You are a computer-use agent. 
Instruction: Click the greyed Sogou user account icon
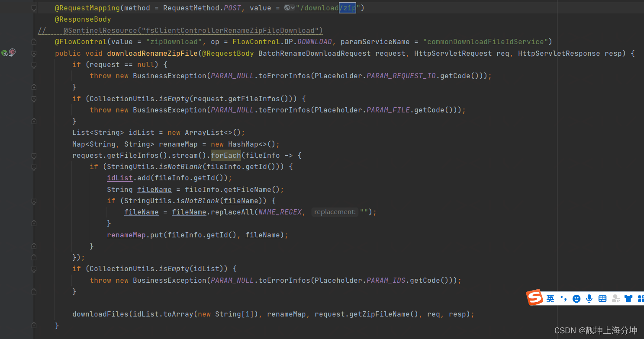[x=615, y=298]
